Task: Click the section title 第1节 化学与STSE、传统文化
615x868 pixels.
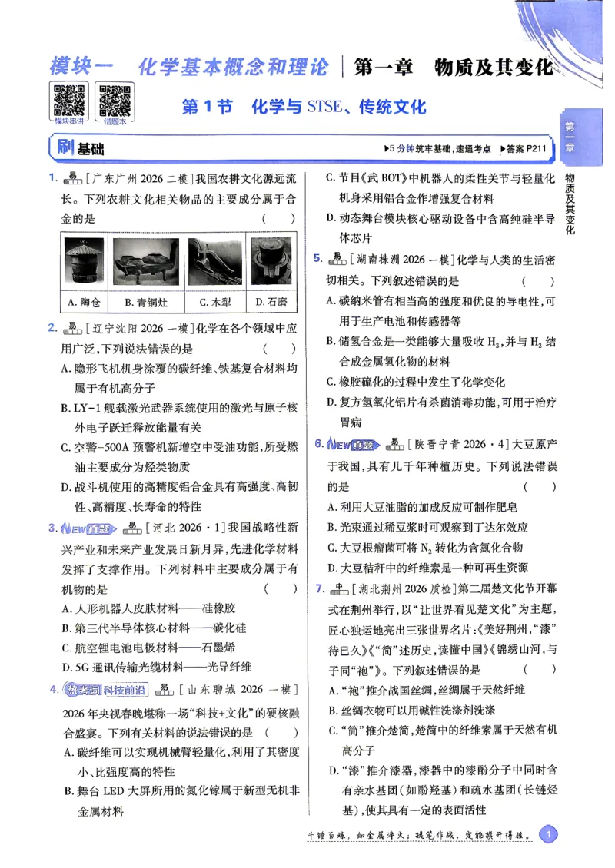Action: click(x=304, y=106)
